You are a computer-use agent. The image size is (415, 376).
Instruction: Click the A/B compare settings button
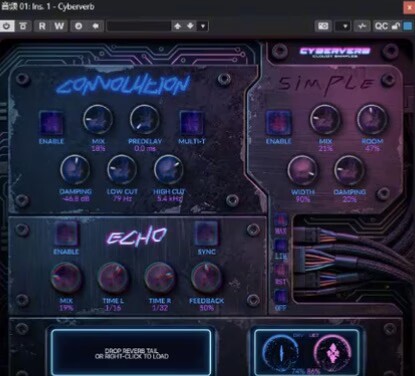coord(23,26)
